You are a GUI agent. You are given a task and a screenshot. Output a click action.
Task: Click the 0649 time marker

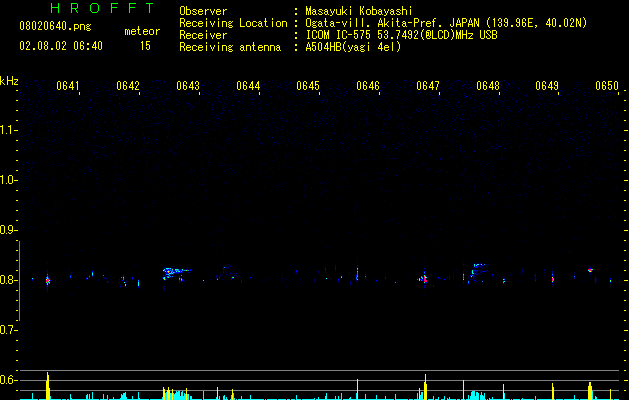[x=547, y=86]
